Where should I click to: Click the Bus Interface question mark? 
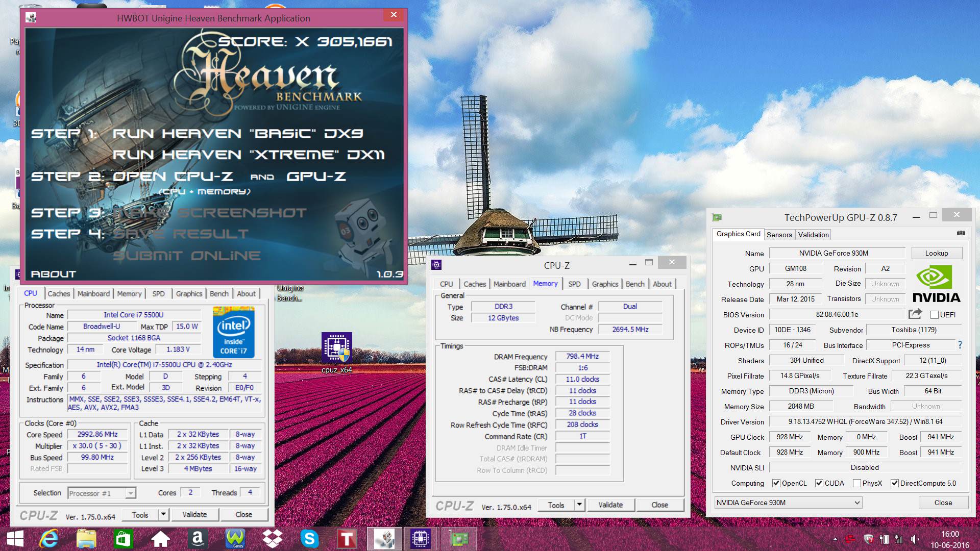[960, 345]
